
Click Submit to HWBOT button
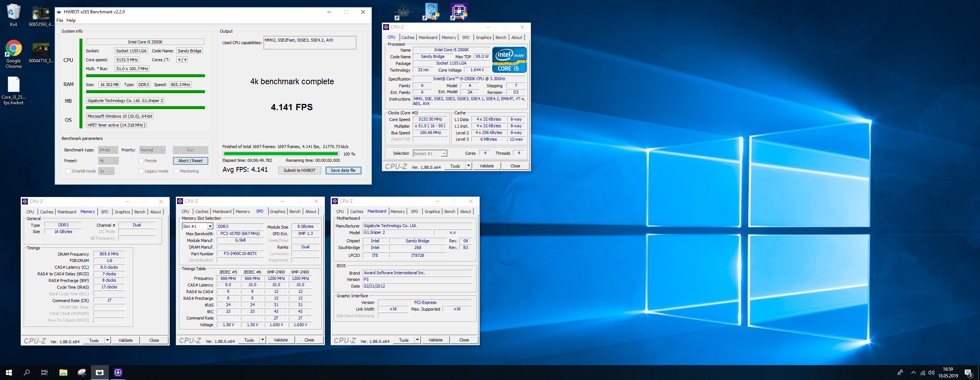[300, 170]
